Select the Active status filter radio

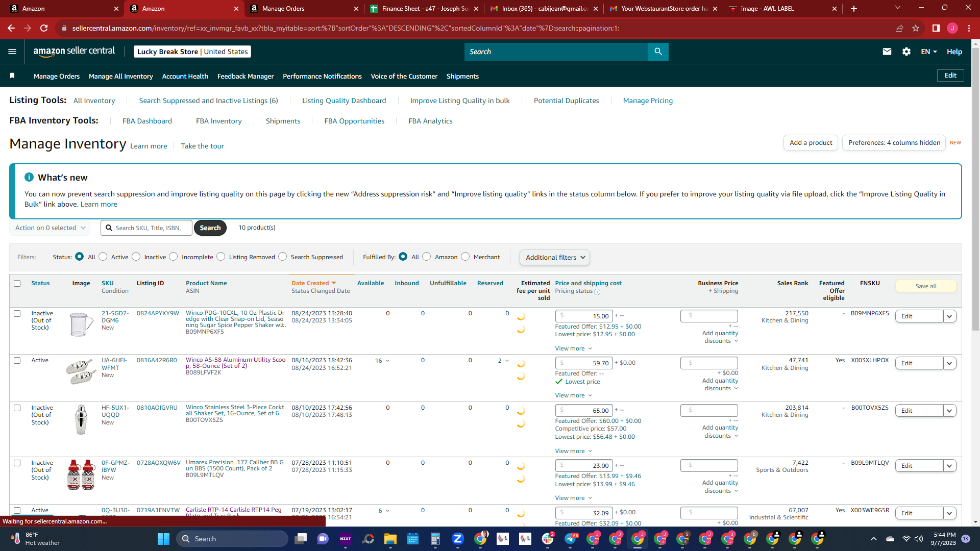(103, 257)
